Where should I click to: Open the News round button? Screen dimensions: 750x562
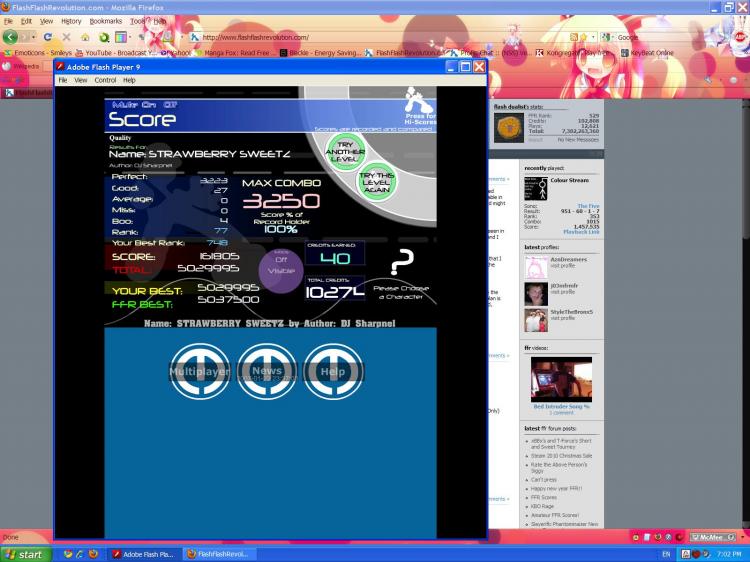(267, 371)
